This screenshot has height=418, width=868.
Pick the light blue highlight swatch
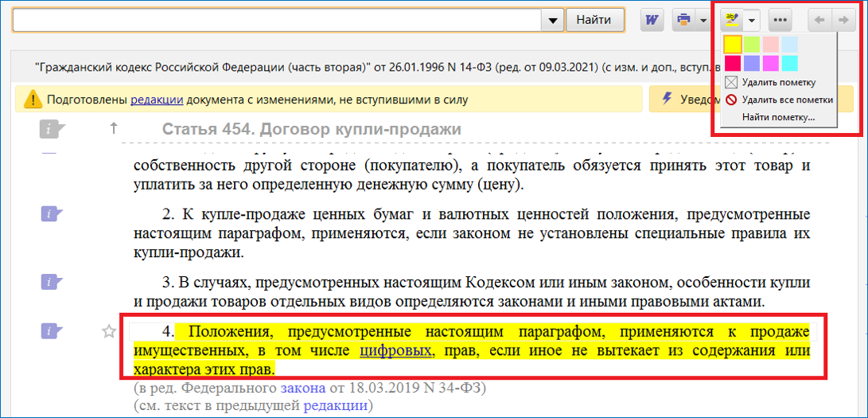pos(790,43)
